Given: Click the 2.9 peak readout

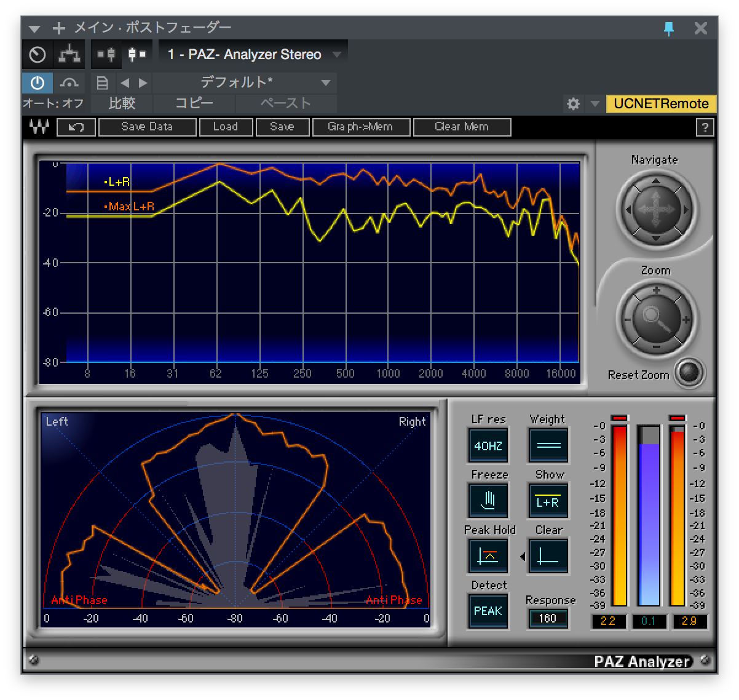Looking at the screenshot, I should pos(689,621).
